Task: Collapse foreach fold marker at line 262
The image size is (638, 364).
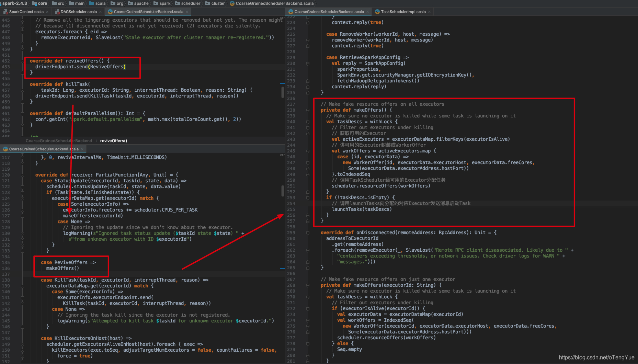Action: pyautogui.click(x=308, y=250)
